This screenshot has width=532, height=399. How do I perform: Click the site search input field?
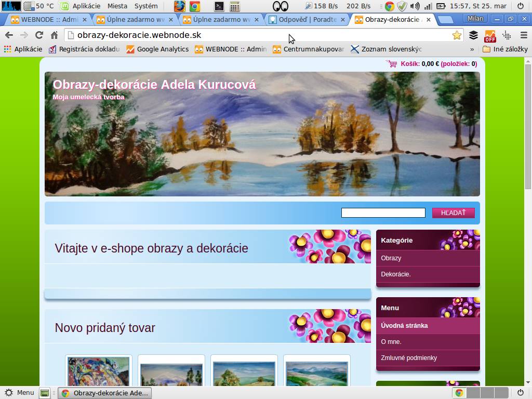383,212
